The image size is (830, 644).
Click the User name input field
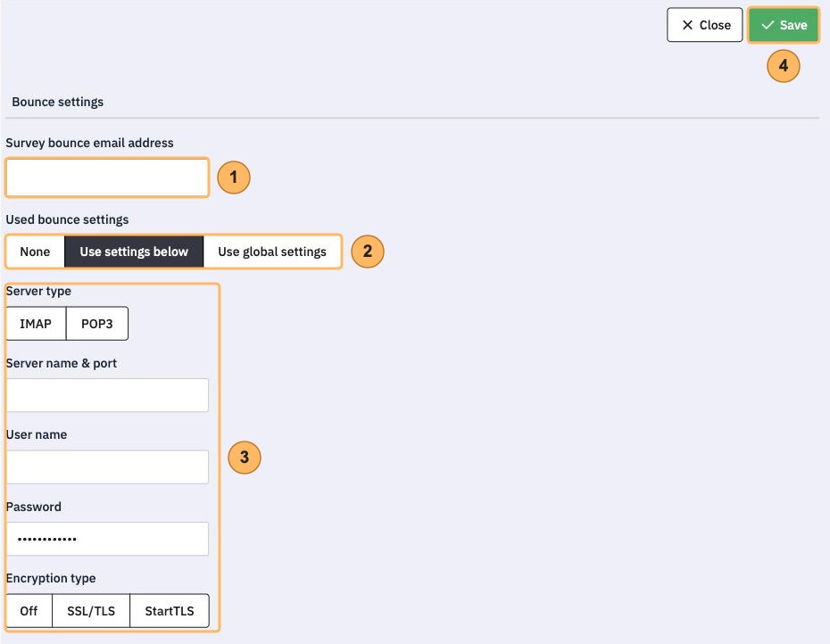click(x=107, y=466)
